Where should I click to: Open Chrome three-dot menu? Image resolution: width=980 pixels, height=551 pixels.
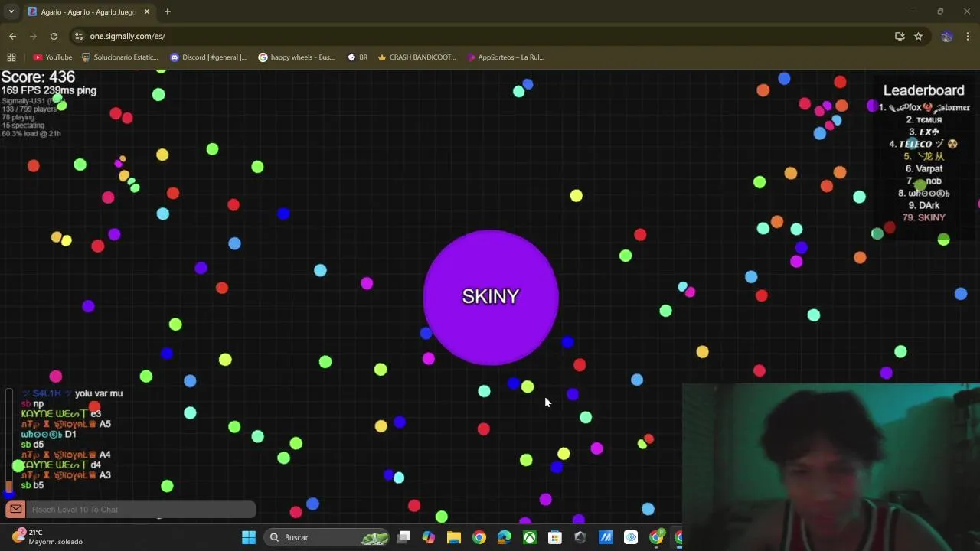(x=968, y=36)
